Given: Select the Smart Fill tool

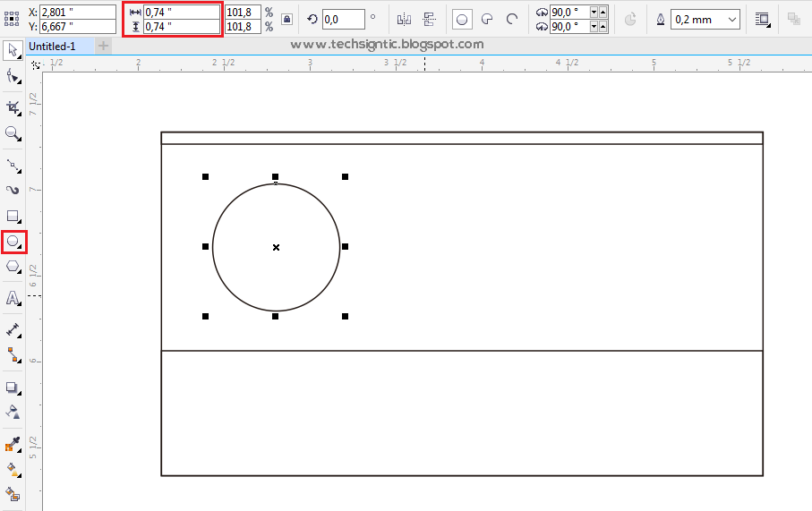Looking at the screenshot, I should (x=13, y=495).
